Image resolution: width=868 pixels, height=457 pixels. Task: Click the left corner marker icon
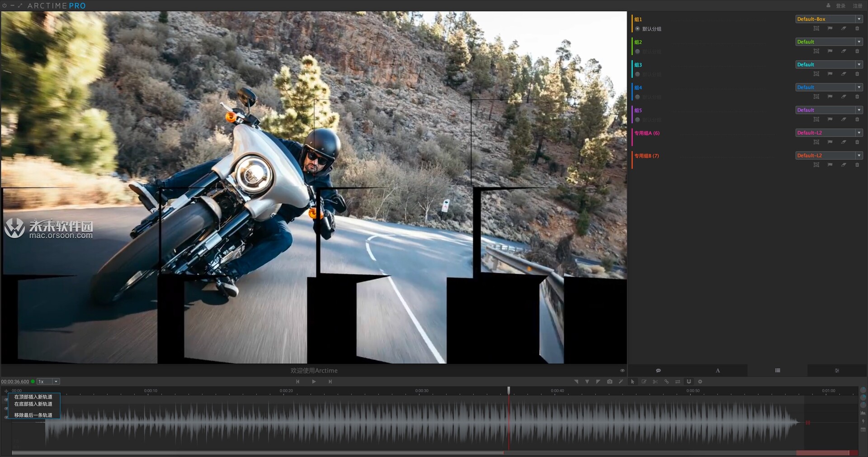pos(576,382)
